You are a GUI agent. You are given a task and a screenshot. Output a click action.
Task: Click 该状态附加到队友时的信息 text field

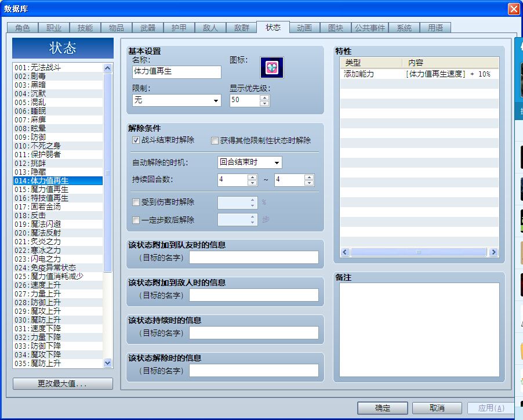coord(254,258)
